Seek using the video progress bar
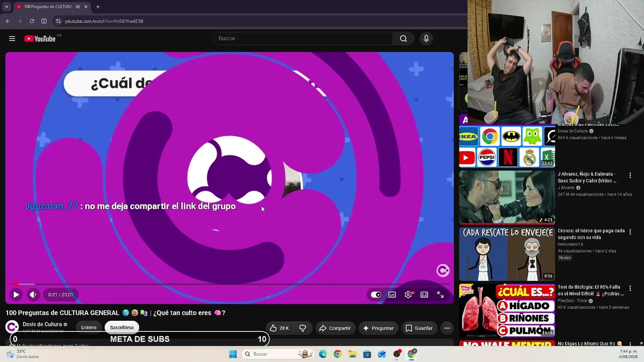 [x=229, y=285]
